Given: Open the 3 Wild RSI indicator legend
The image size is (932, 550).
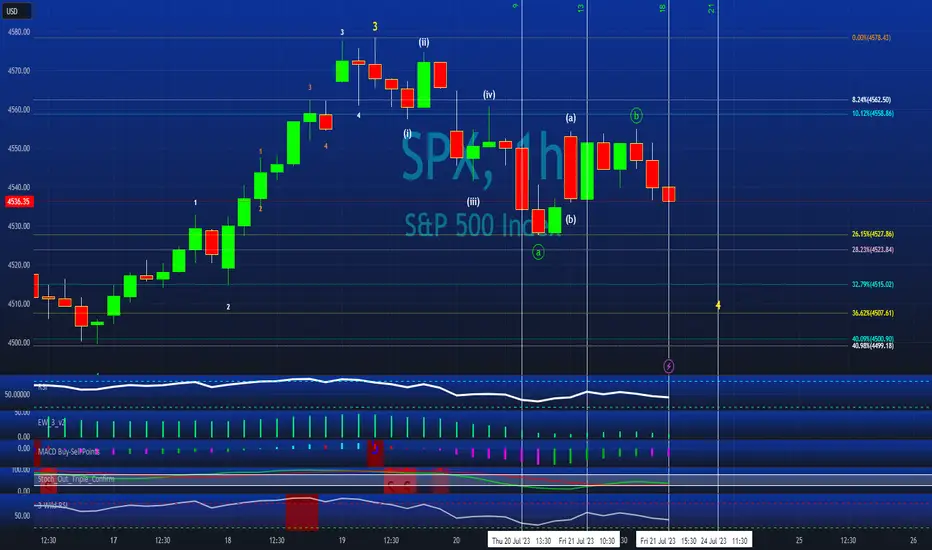Looking at the screenshot, I should tap(52, 505).
